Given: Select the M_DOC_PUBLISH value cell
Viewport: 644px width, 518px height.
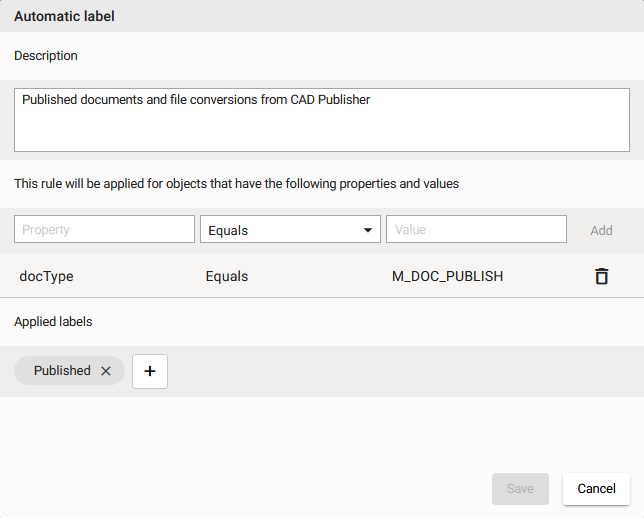Looking at the screenshot, I should 447,276.
